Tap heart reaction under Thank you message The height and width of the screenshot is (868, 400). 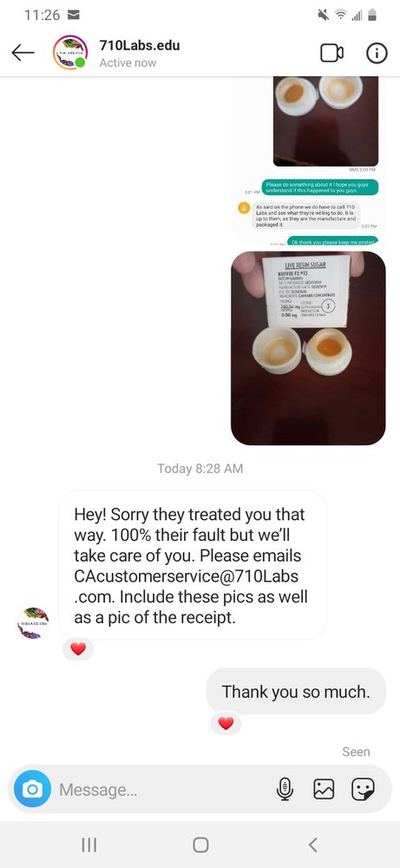(x=226, y=723)
